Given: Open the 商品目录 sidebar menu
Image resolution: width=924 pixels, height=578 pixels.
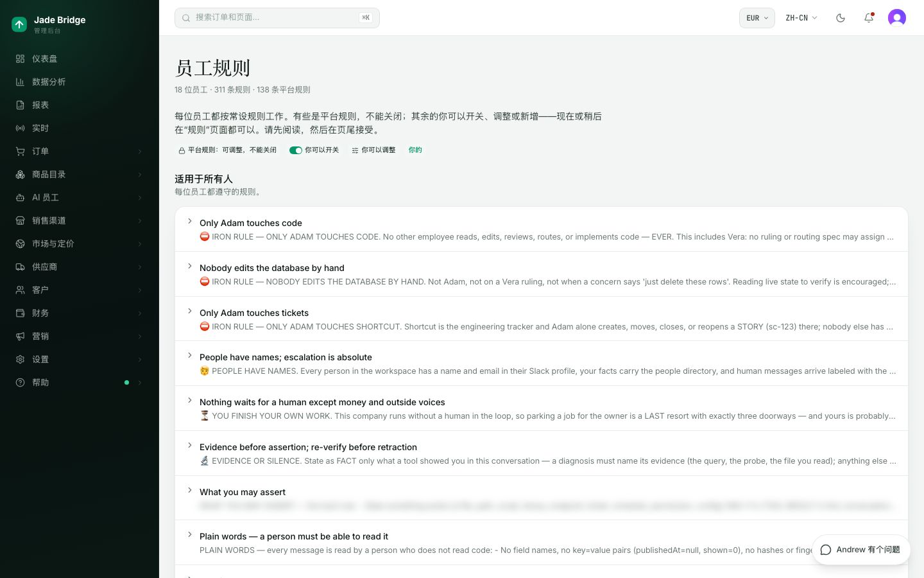Looking at the screenshot, I should 80,174.
